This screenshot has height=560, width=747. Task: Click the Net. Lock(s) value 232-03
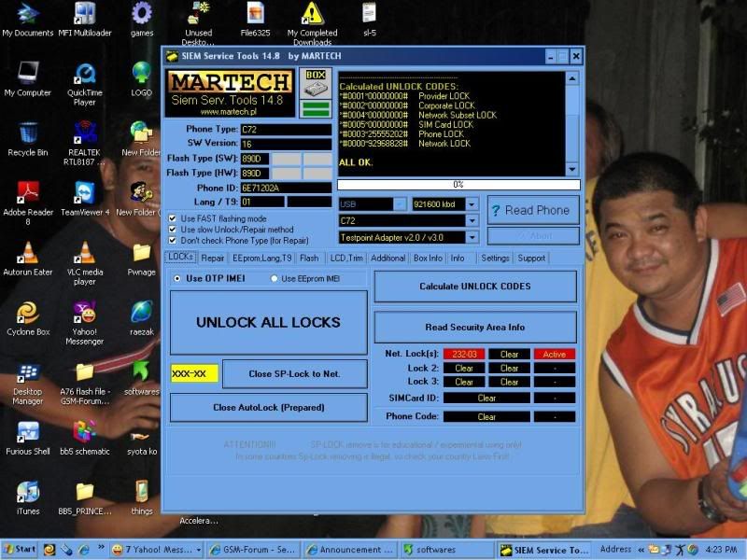pos(464,355)
